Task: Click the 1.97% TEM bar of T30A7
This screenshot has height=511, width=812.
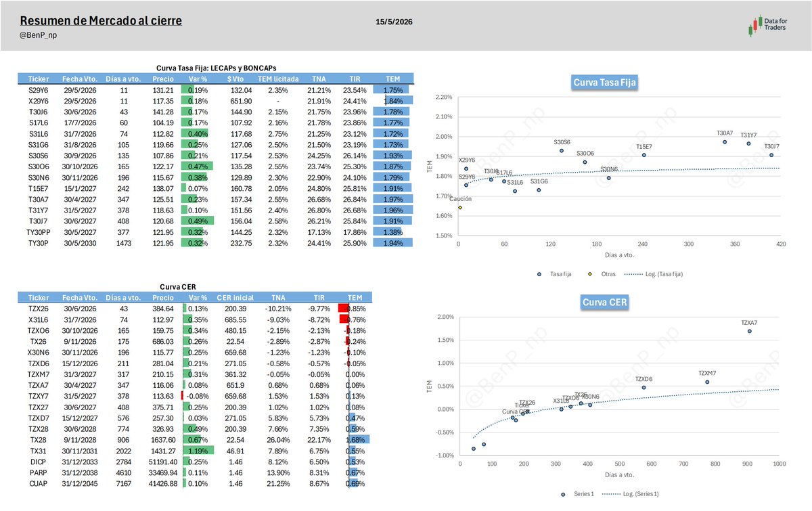Action: click(x=392, y=198)
